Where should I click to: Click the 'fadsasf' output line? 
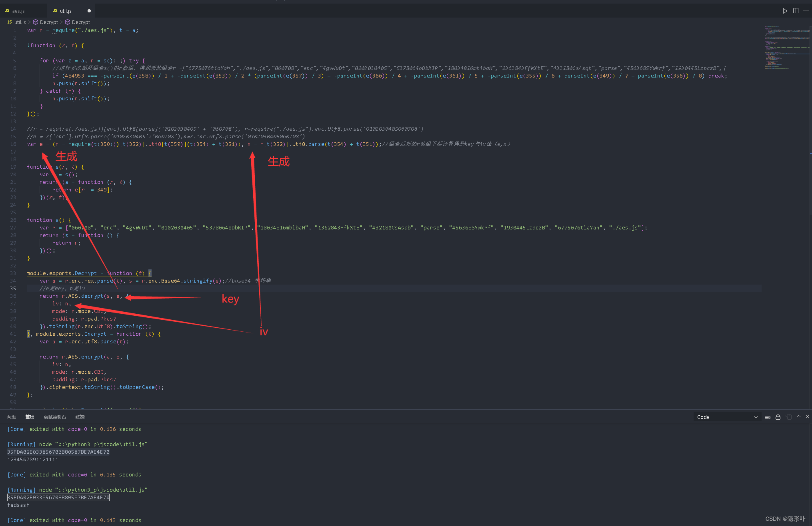coord(18,505)
